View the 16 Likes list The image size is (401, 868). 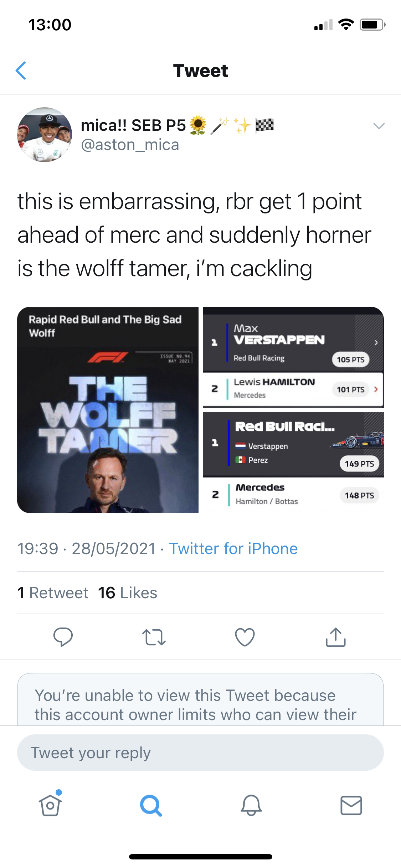128,593
